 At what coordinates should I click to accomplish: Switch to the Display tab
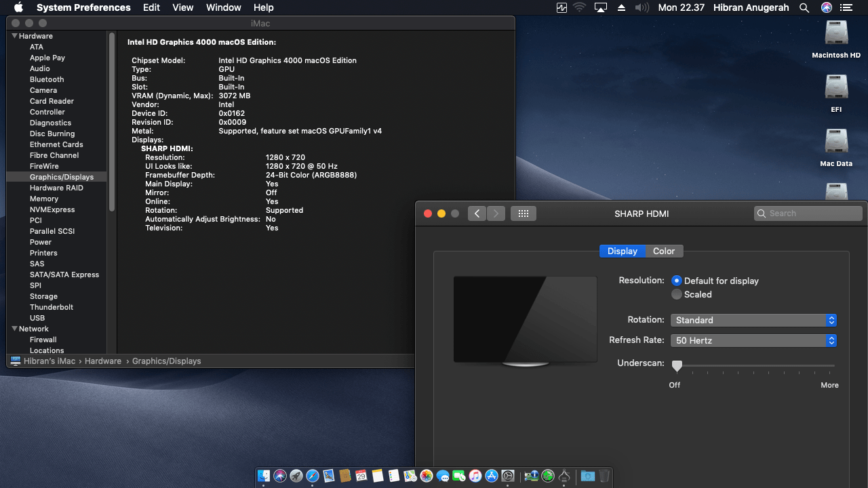pyautogui.click(x=623, y=251)
